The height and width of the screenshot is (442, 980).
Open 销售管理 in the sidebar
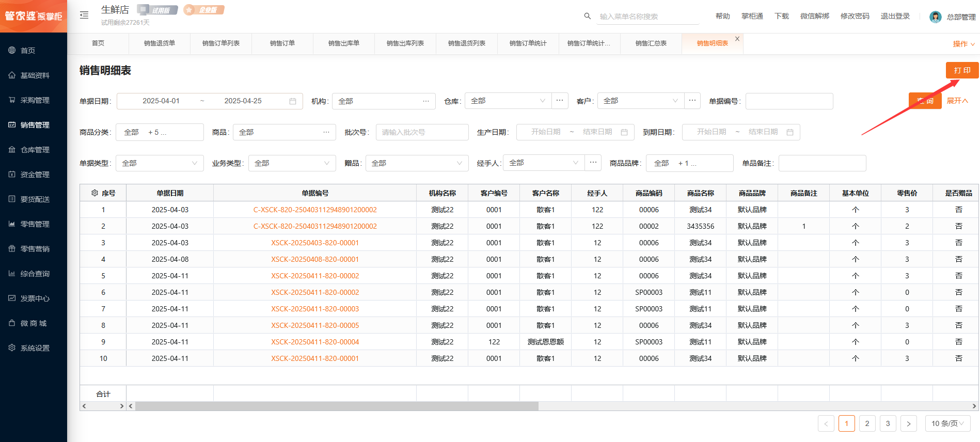click(x=35, y=125)
